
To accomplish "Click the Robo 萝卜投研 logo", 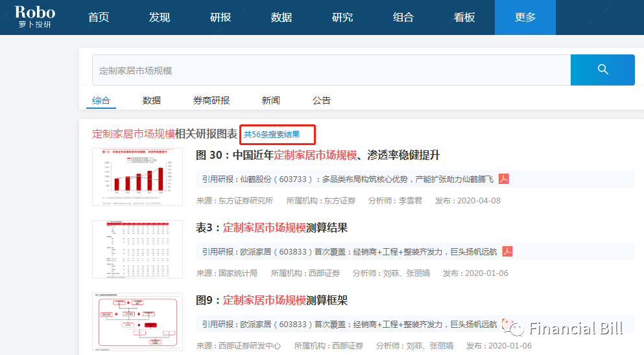I will point(35,17).
